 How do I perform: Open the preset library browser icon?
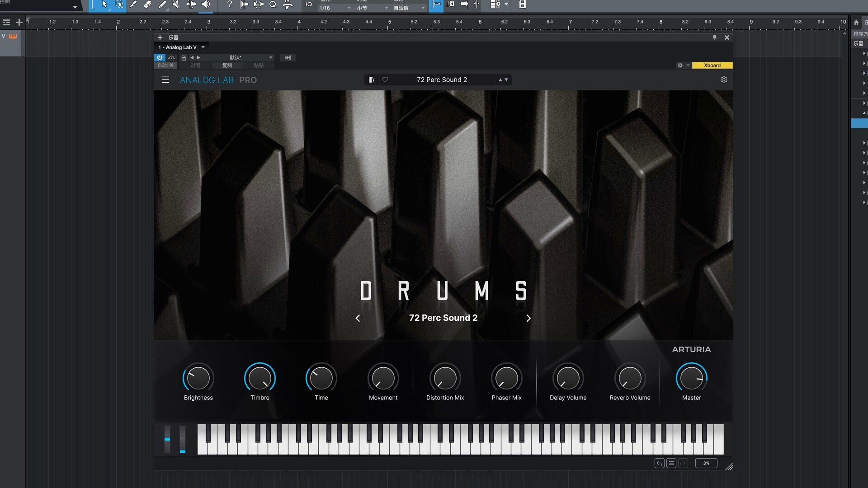pos(372,80)
